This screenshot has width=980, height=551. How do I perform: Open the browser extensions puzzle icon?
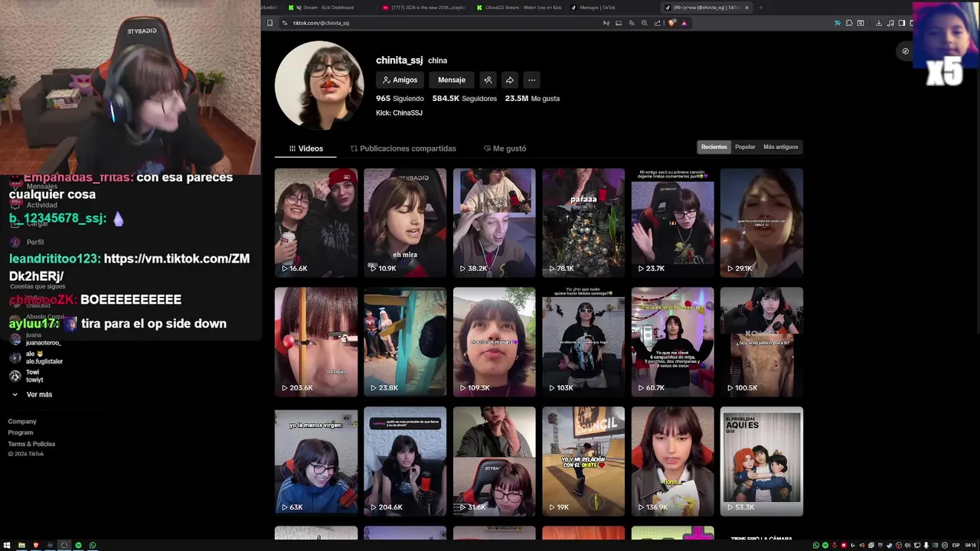(849, 23)
